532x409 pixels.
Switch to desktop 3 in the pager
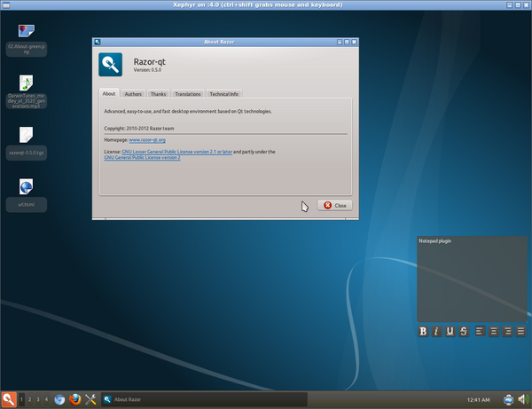(x=38, y=399)
